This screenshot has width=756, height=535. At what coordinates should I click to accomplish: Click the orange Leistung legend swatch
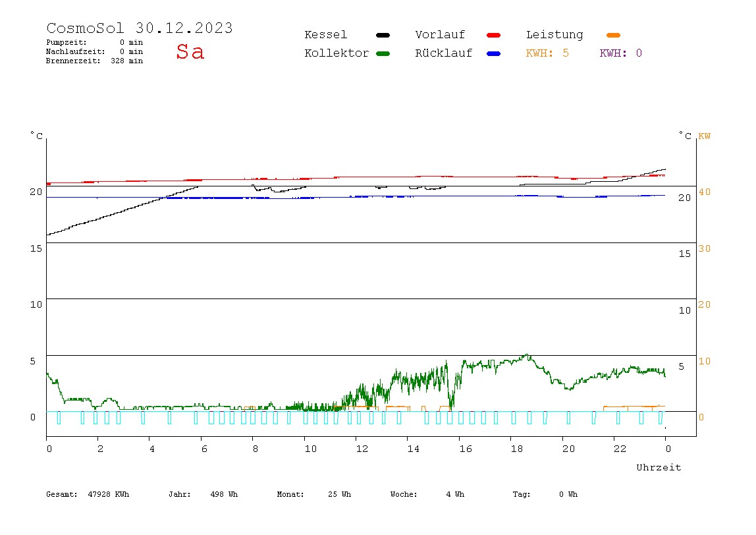coord(613,35)
